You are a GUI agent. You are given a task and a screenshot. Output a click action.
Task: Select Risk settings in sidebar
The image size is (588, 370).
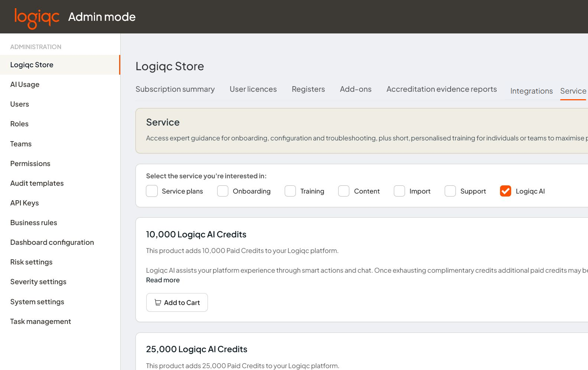click(x=60, y=262)
